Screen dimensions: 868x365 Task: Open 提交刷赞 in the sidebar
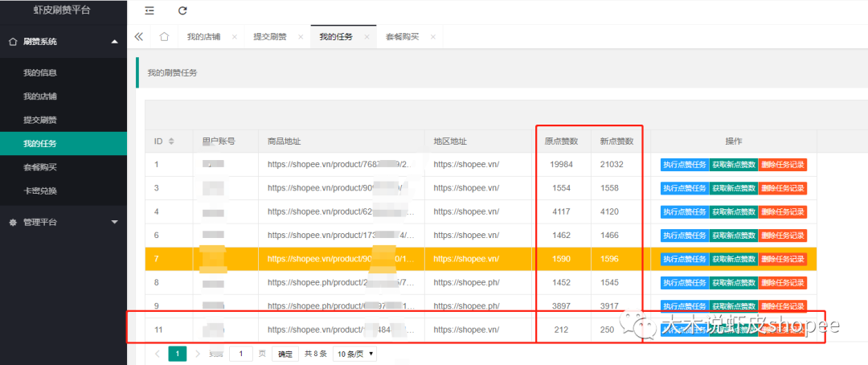point(63,120)
